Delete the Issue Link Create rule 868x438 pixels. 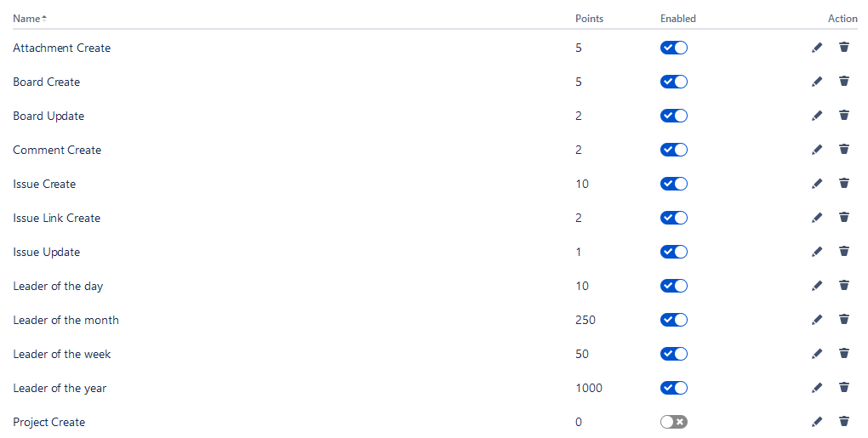(x=844, y=218)
